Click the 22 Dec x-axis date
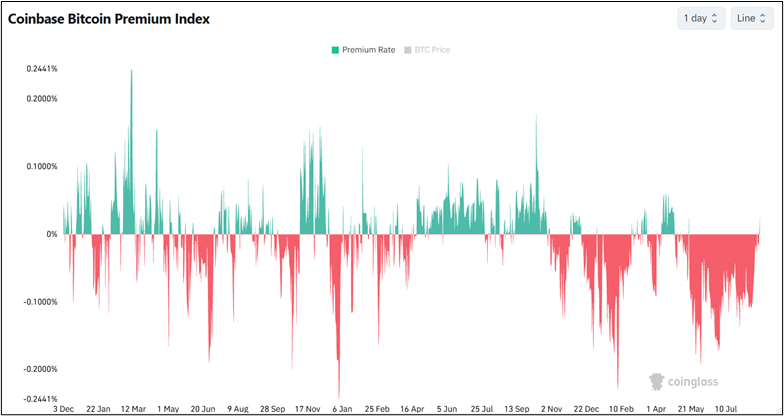 point(587,408)
